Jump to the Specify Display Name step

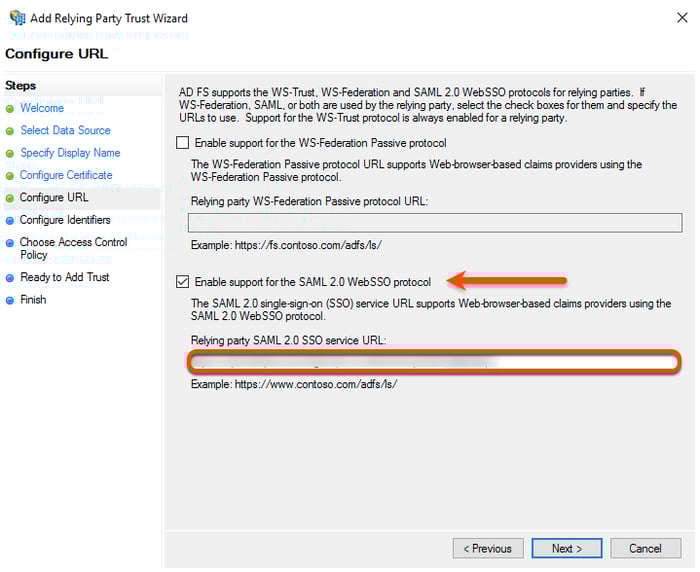click(x=70, y=153)
